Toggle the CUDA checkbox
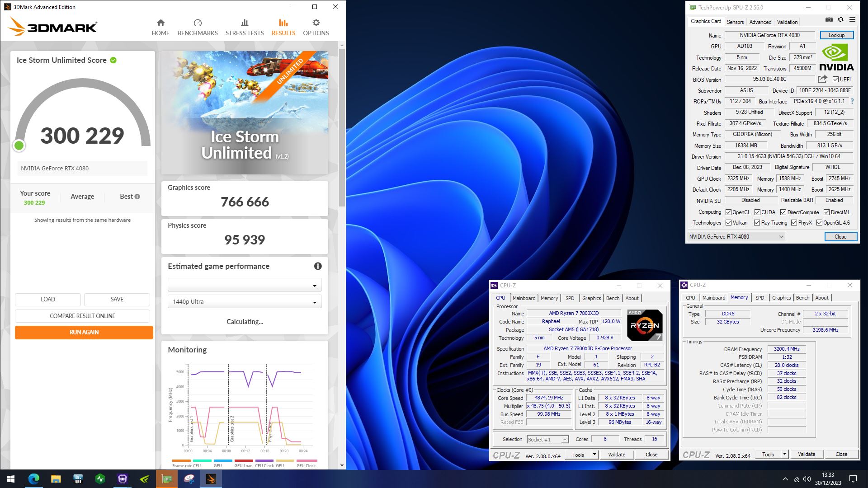This screenshot has height=488, width=868. pos(757,212)
